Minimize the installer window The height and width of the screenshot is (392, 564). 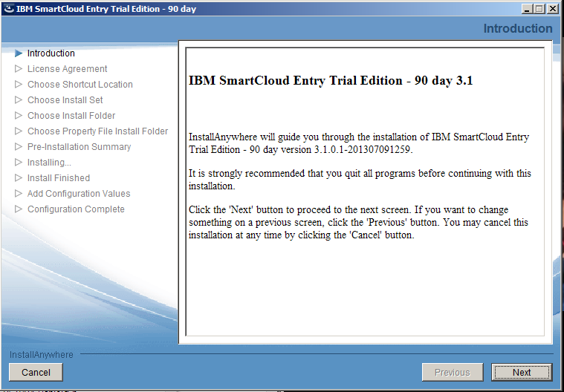coord(527,8)
